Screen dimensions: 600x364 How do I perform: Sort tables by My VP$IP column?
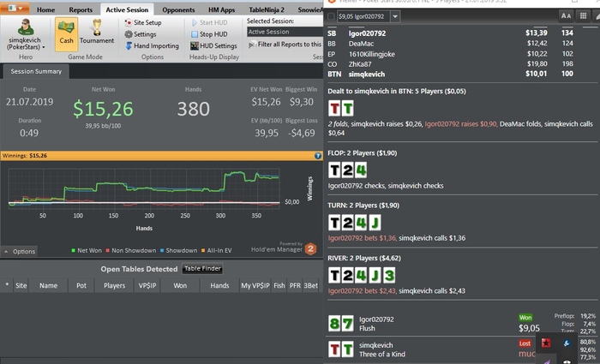tap(255, 285)
